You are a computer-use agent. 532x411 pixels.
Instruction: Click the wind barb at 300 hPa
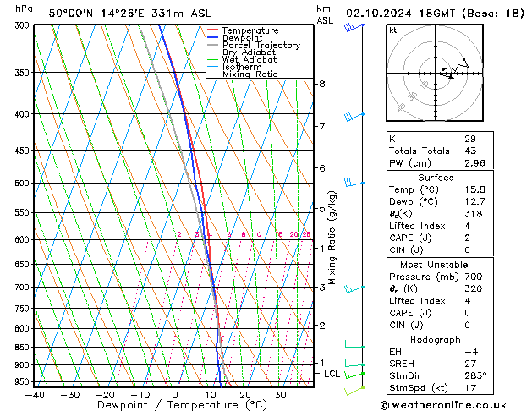[x=353, y=27]
